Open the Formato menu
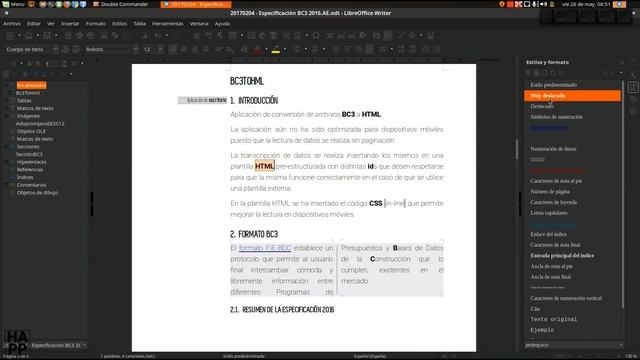The height and width of the screenshot is (360, 640). (x=96, y=24)
